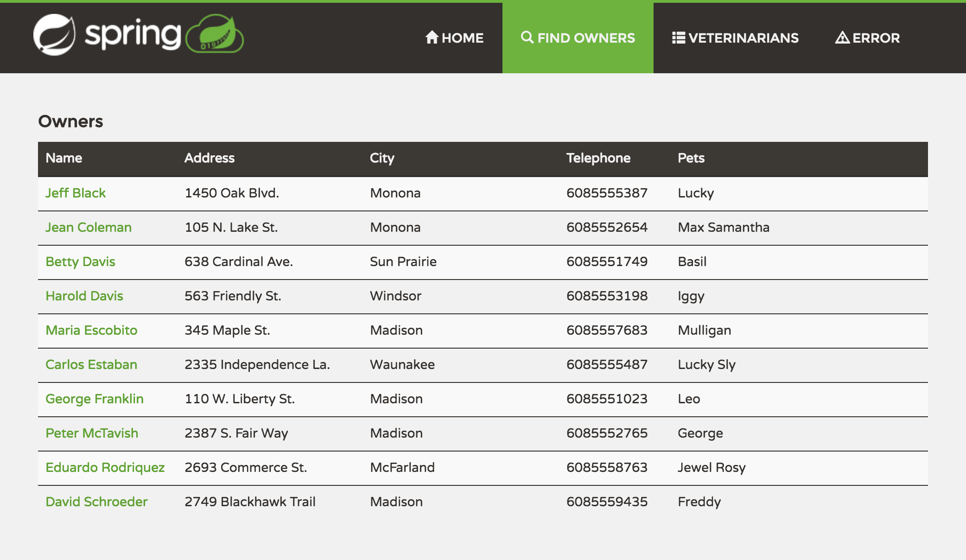
Task: Click the warning triangle icon beside Error
Action: click(842, 37)
